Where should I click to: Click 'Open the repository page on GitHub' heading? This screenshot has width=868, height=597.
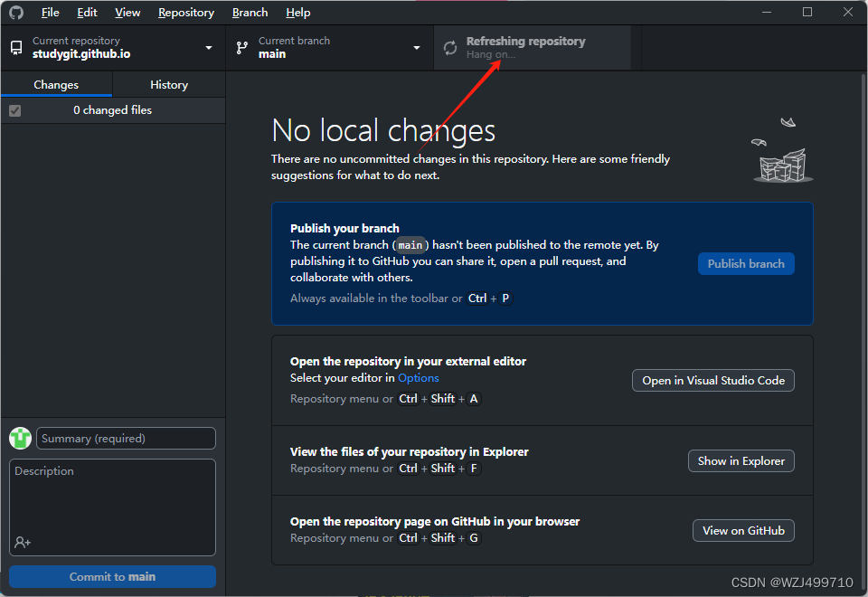435,522
